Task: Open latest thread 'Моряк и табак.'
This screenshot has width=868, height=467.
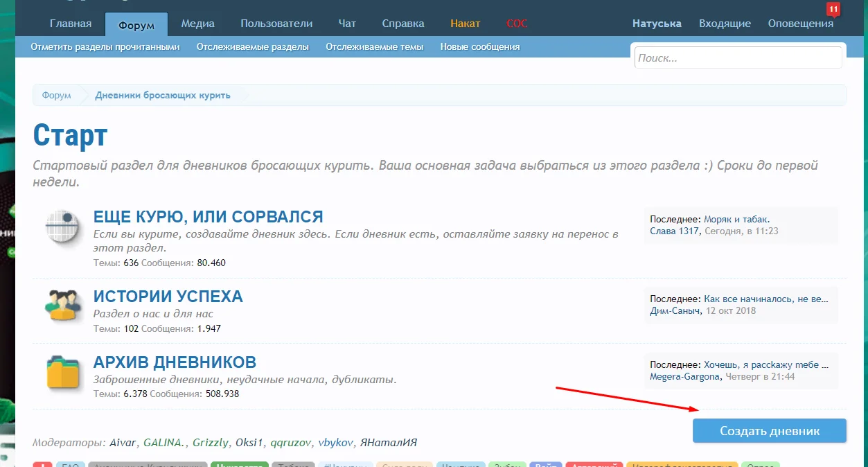Action: 736,219
